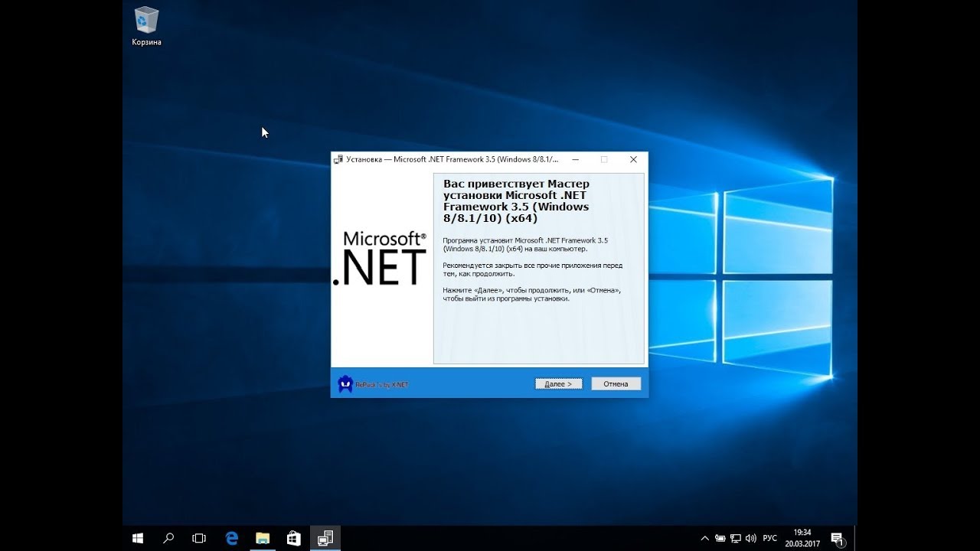
Task: Open the Windows Start menu
Action: pos(139,538)
